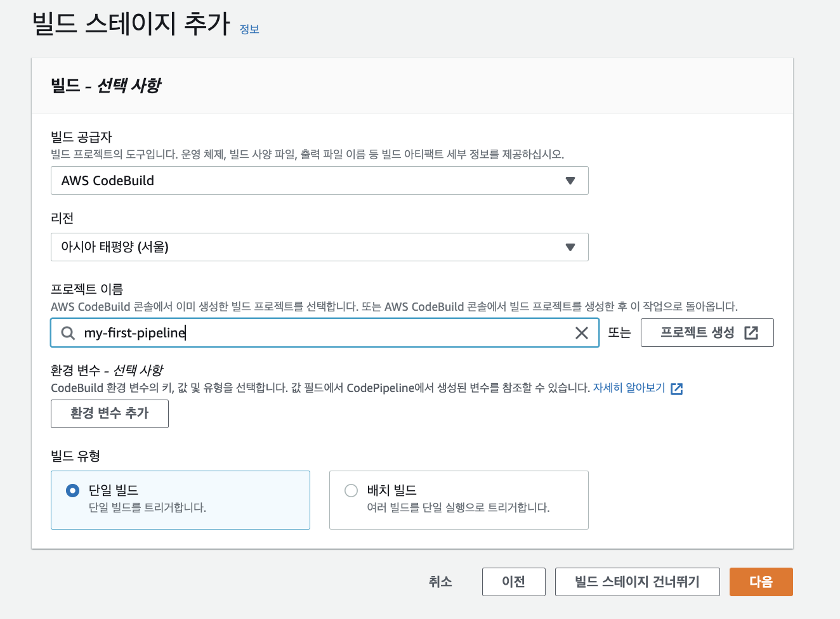Screen dimensions: 840x619
Task: Open the 정보 info link beside the title
Action: point(249,29)
